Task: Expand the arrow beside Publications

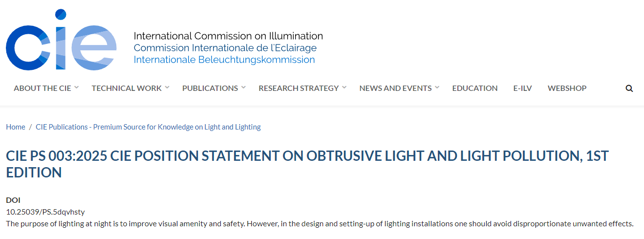Action: coord(243,87)
